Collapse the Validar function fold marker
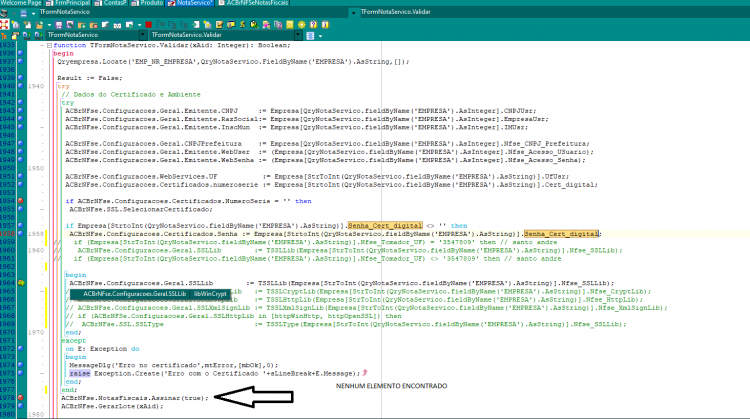750x419 pixels. [49, 45]
